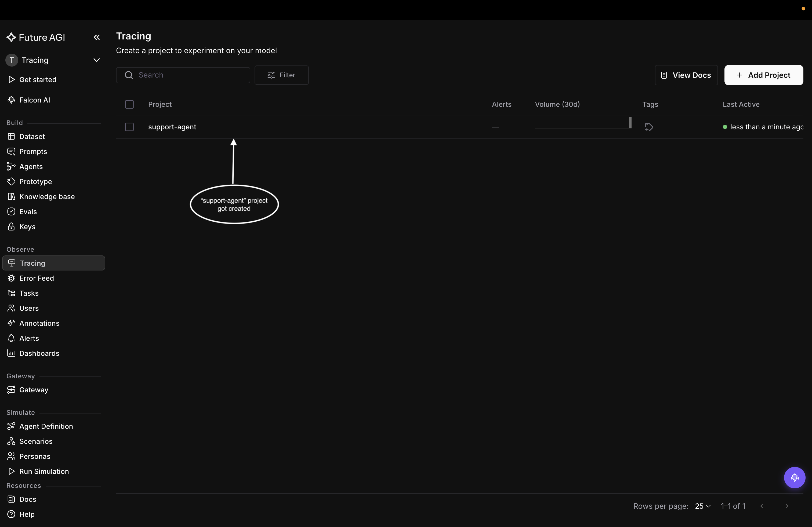Click the Prompts icon in sidebar
The width and height of the screenshot is (812, 527).
point(11,151)
